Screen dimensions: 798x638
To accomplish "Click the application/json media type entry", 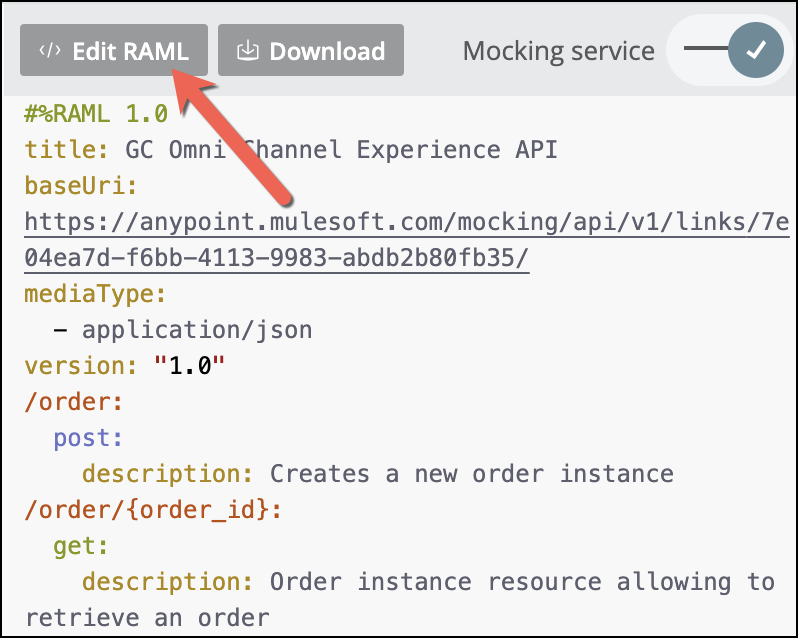I will 197,329.
